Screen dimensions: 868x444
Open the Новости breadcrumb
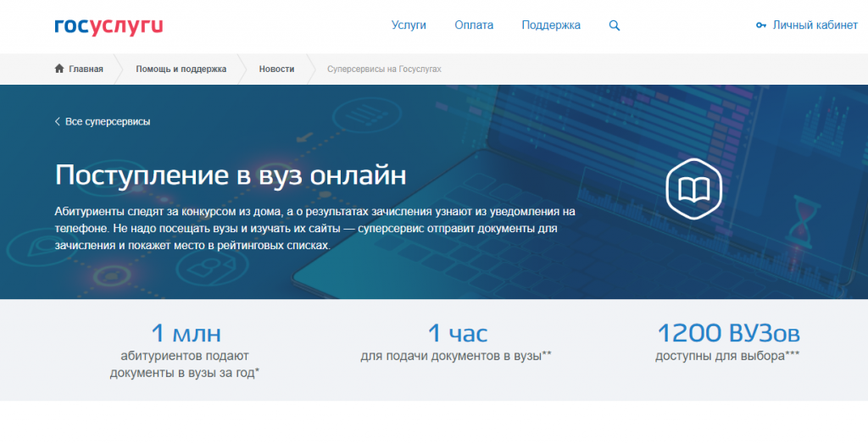[x=277, y=69]
